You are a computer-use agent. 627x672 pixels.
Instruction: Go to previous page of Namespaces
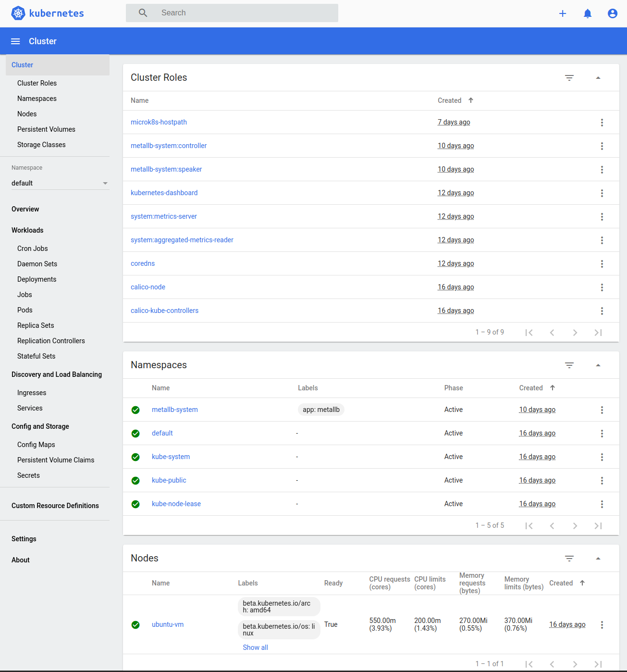[x=552, y=526]
